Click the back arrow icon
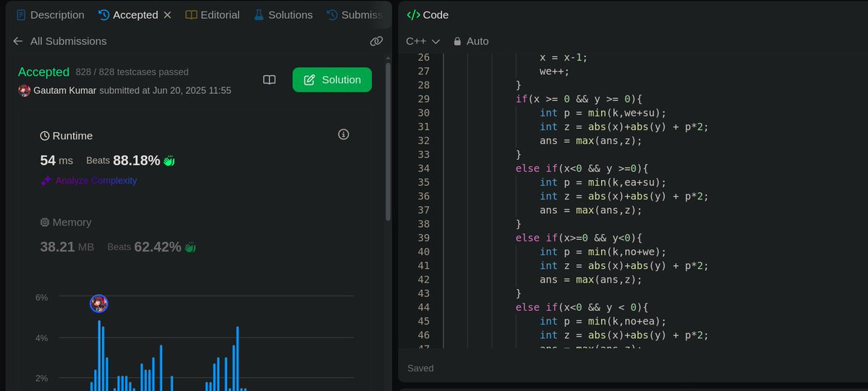The width and height of the screenshot is (868, 391). [x=18, y=41]
